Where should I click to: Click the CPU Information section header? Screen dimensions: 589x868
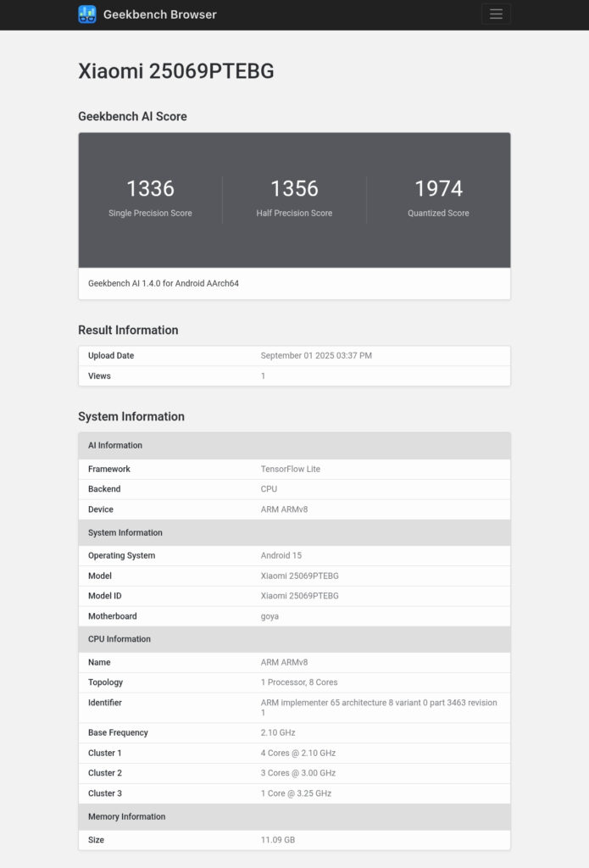click(x=119, y=639)
